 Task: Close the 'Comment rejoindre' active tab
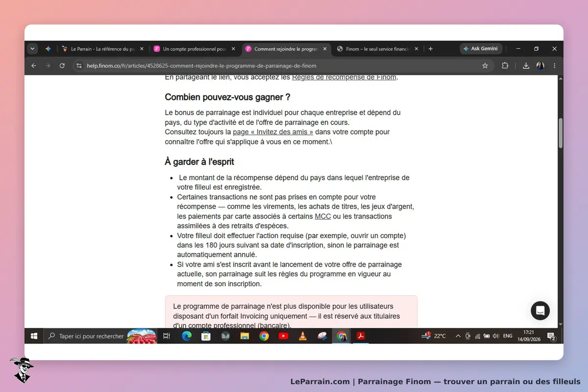point(325,49)
